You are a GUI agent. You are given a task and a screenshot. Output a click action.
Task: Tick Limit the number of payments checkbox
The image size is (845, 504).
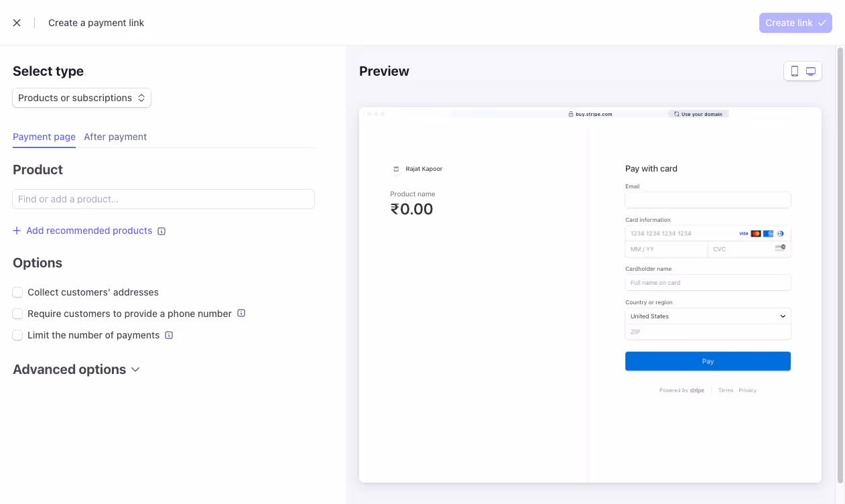click(17, 335)
